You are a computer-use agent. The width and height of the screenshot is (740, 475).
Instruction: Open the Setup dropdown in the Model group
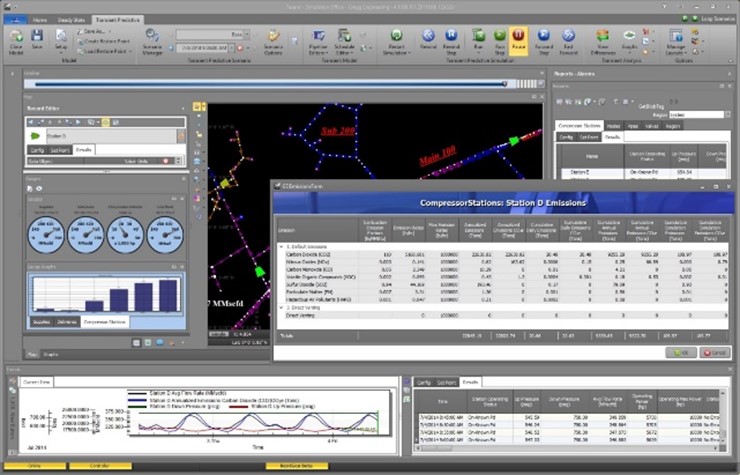(61, 41)
